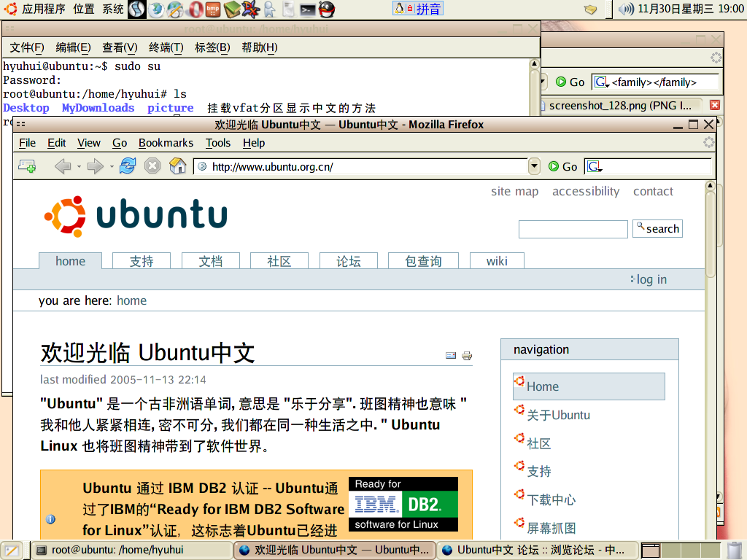
Task: Click the print page icon
Action: tap(467, 356)
